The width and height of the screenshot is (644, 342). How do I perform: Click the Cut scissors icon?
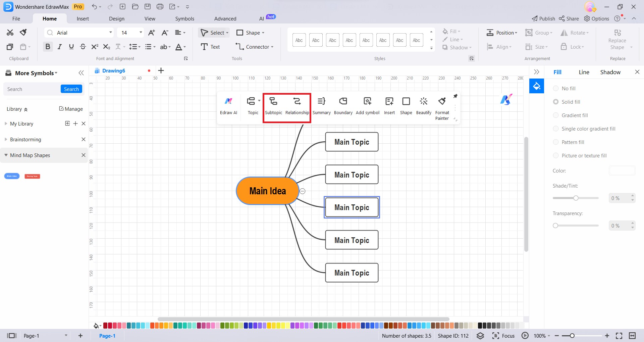point(10,33)
